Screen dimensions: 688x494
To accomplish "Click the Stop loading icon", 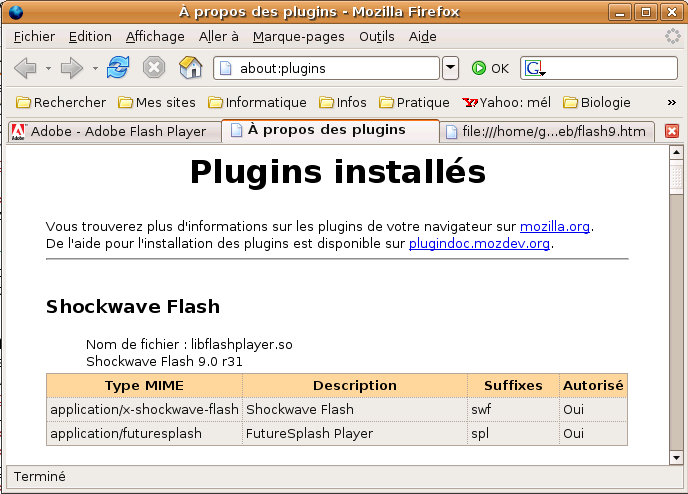I will 154,68.
